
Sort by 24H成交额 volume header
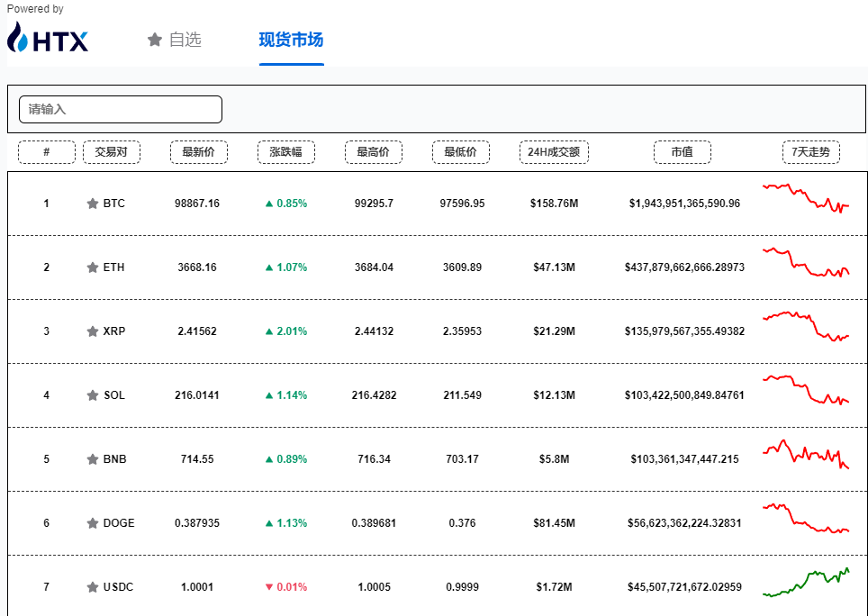pos(553,152)
